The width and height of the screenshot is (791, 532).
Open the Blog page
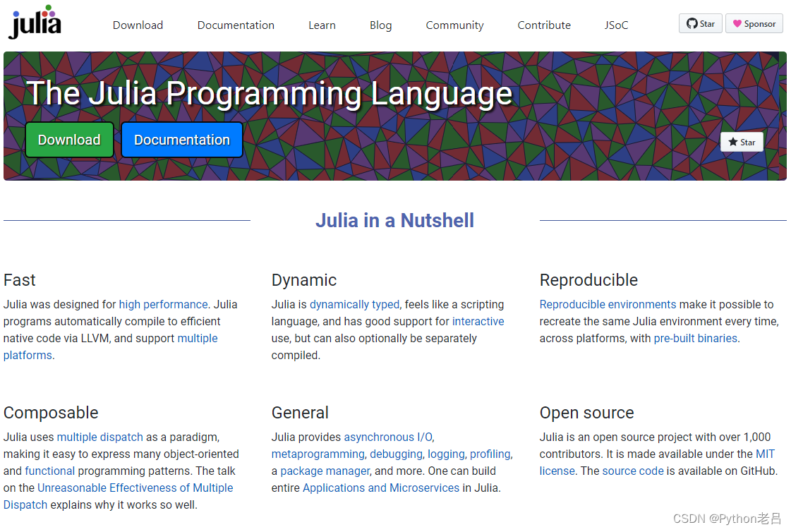(380, 25)
